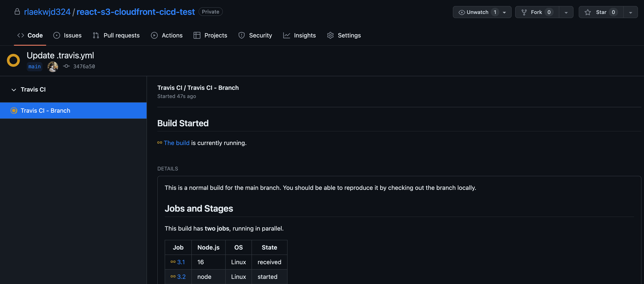Click the Insights tab graph icon
Image resolution: width=644 pixels, height=284 pixels.
[287, 35]
